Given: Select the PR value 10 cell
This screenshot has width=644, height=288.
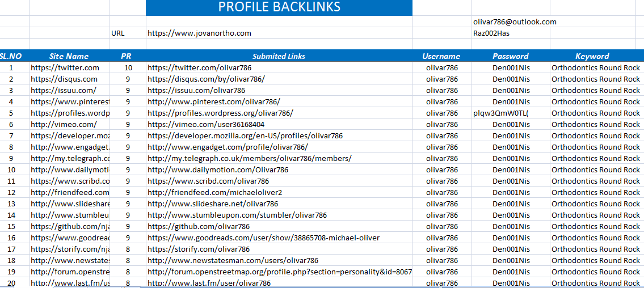Looking at the screenshot, I should tap(128, 67).
